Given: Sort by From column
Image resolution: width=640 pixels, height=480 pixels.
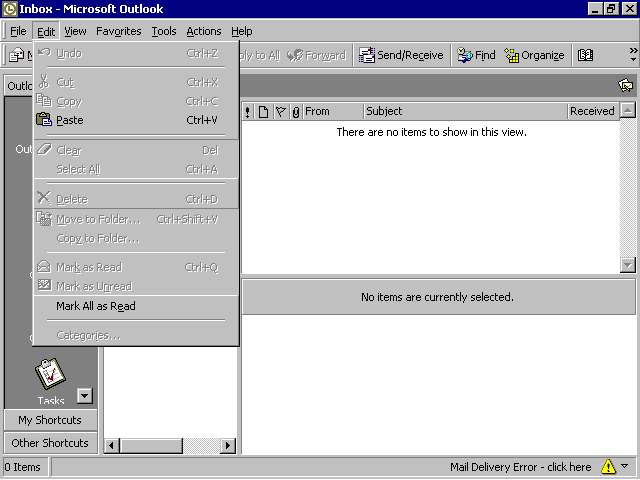Looking at the screenshot, I should coord(333,111).
